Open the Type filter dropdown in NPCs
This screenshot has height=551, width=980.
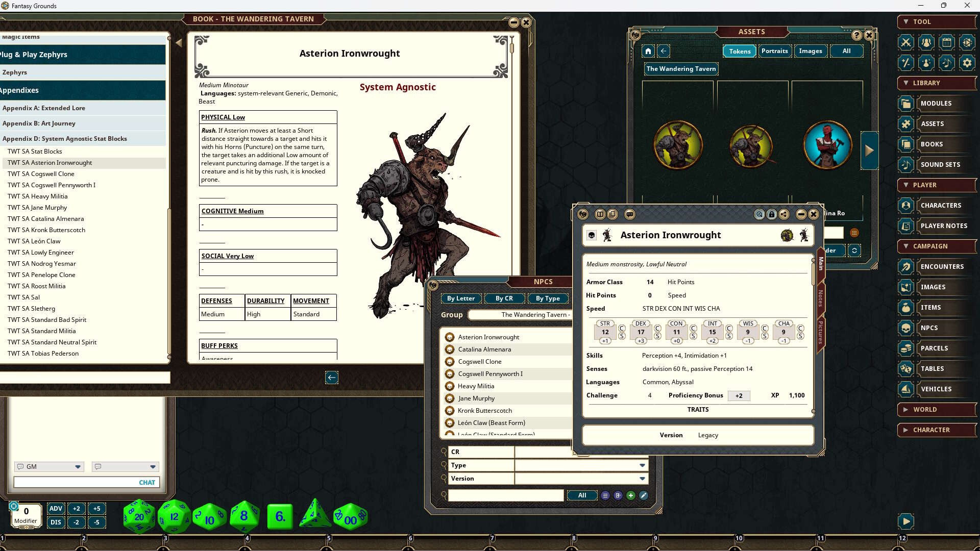(642, 465)
